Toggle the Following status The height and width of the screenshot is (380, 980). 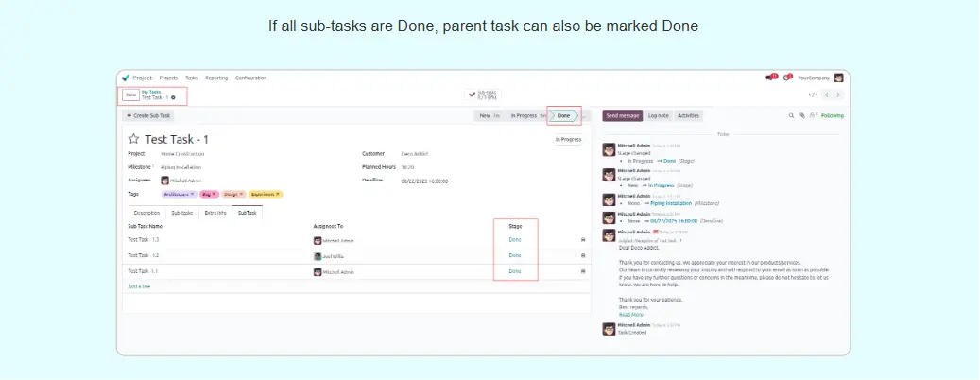click(832, 115)
